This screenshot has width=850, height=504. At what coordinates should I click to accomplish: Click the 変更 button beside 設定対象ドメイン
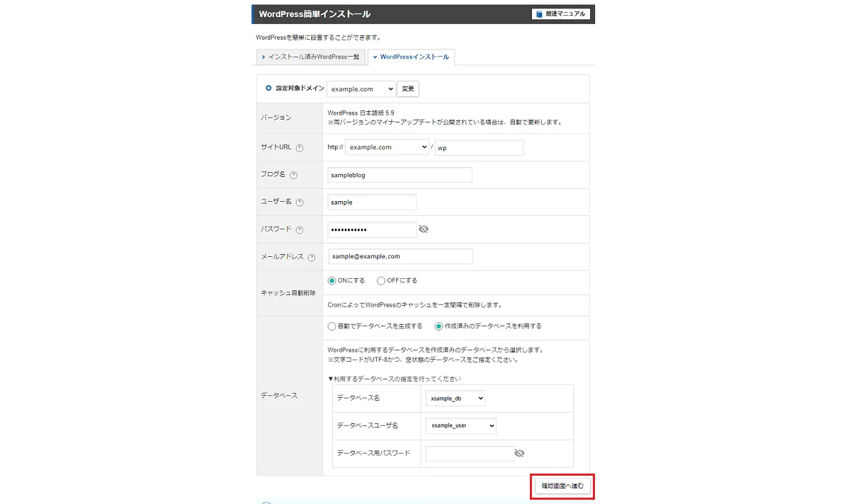(407, 88)
